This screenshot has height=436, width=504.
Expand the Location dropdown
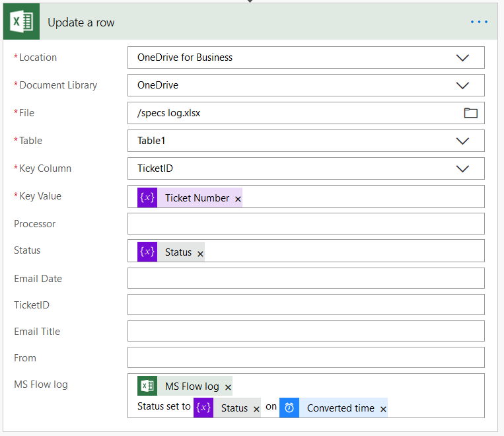click(462, 57)
